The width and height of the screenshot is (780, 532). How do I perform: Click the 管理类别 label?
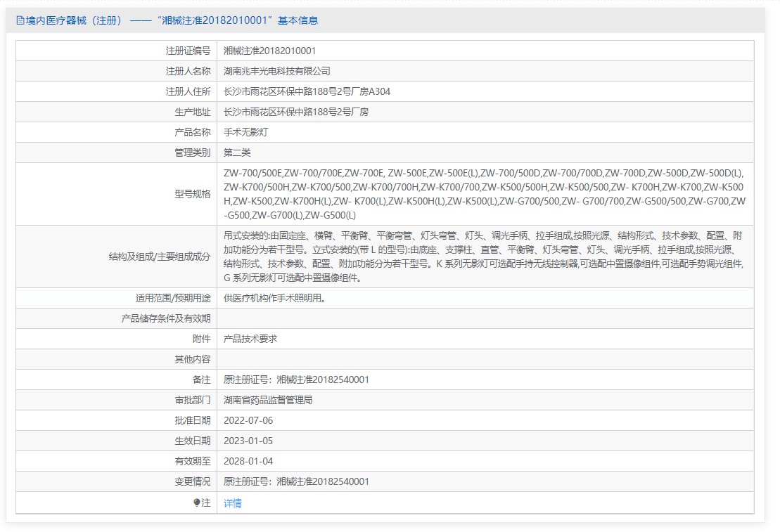click(x=193, y=153)
